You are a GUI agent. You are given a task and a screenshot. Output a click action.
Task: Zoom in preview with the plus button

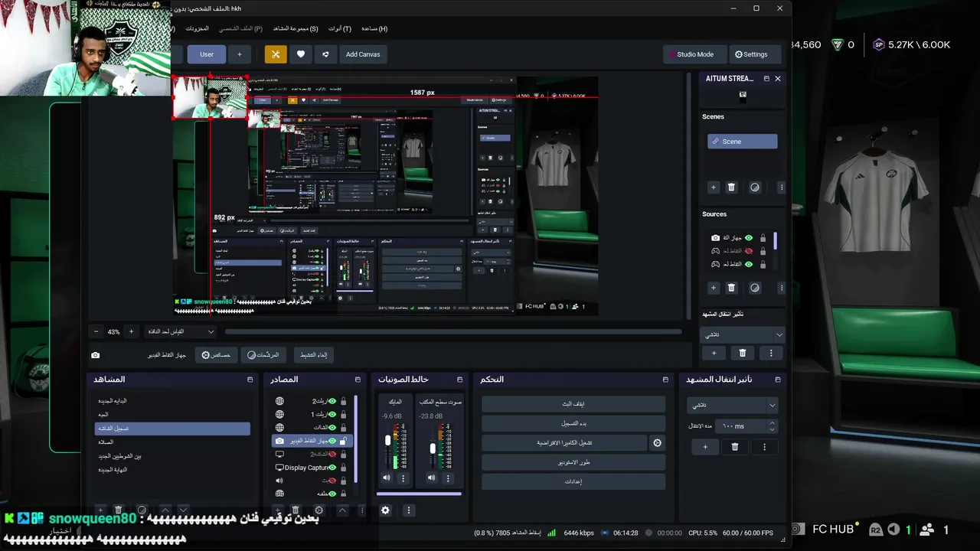click(131, 331)
